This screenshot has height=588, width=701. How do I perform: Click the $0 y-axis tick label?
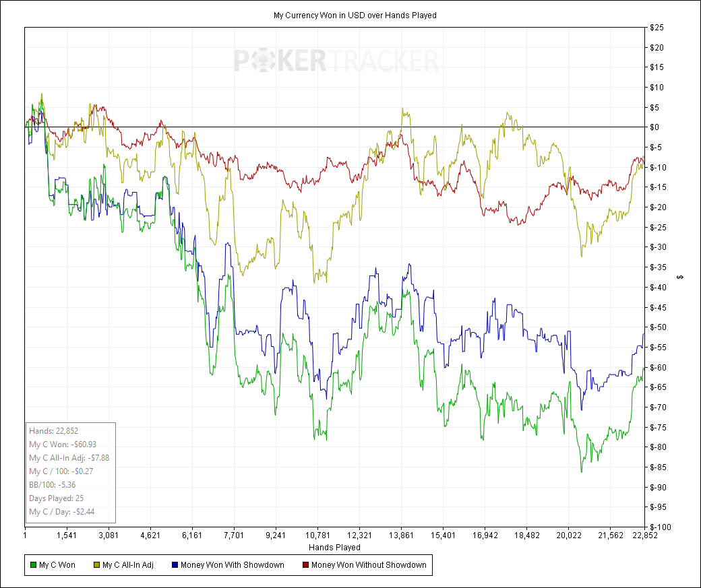point(654,127)
